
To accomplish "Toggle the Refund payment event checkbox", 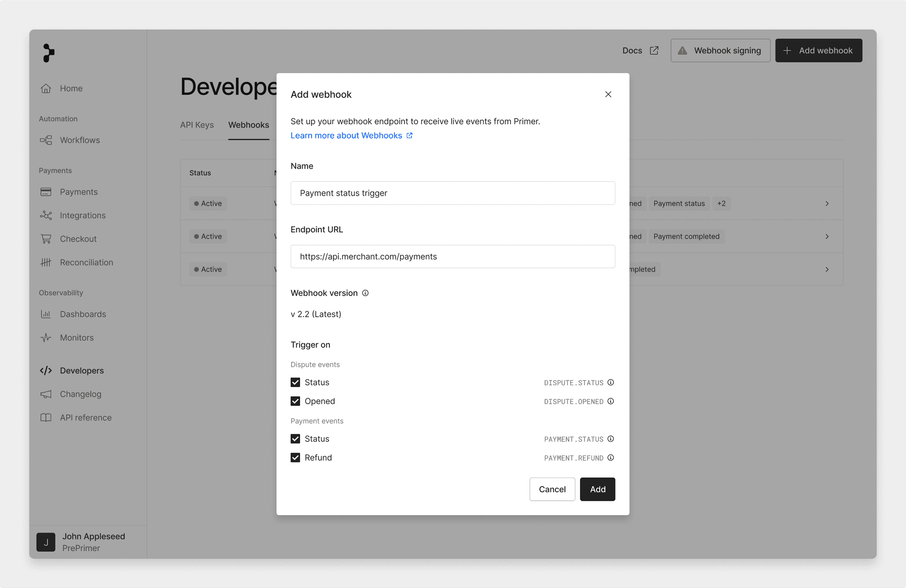I will [295, 458].
